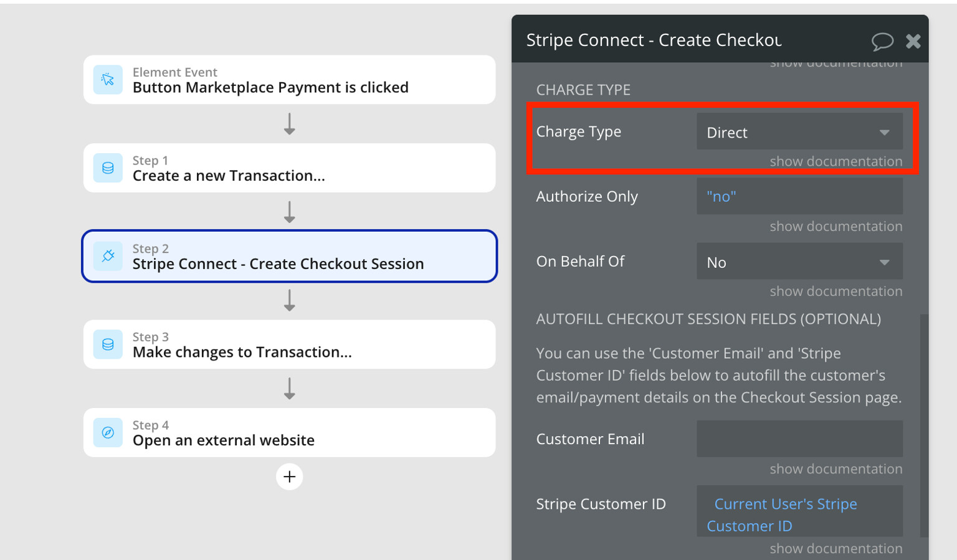Click the Charge Type dropdown arrow
The width and height of the screenshot is (957, 560).
pos(884,132)
